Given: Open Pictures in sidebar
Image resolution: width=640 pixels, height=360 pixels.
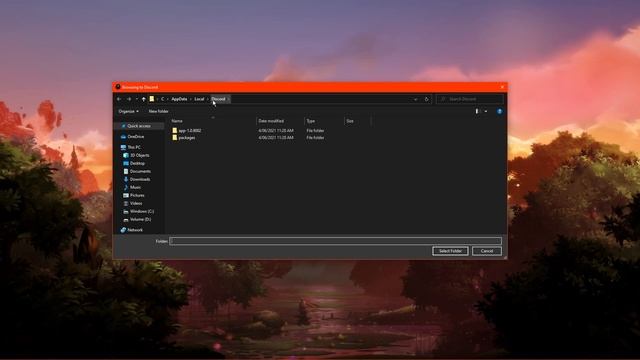Looking at the screenshot, I should point(137,196).
